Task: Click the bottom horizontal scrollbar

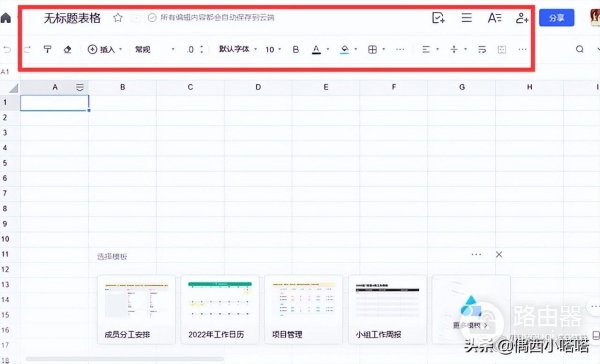Action: (125, 359)
